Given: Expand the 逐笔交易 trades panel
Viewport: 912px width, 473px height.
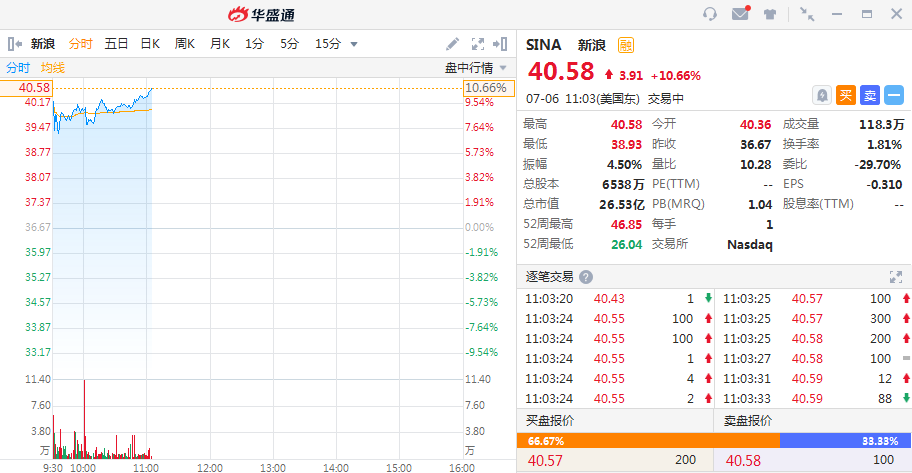Looking at the screenshot, I should coord(896,277).
